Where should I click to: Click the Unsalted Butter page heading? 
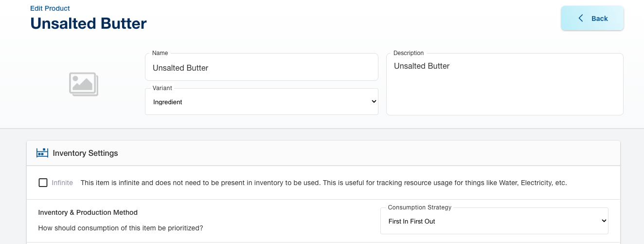coord(89,23)
